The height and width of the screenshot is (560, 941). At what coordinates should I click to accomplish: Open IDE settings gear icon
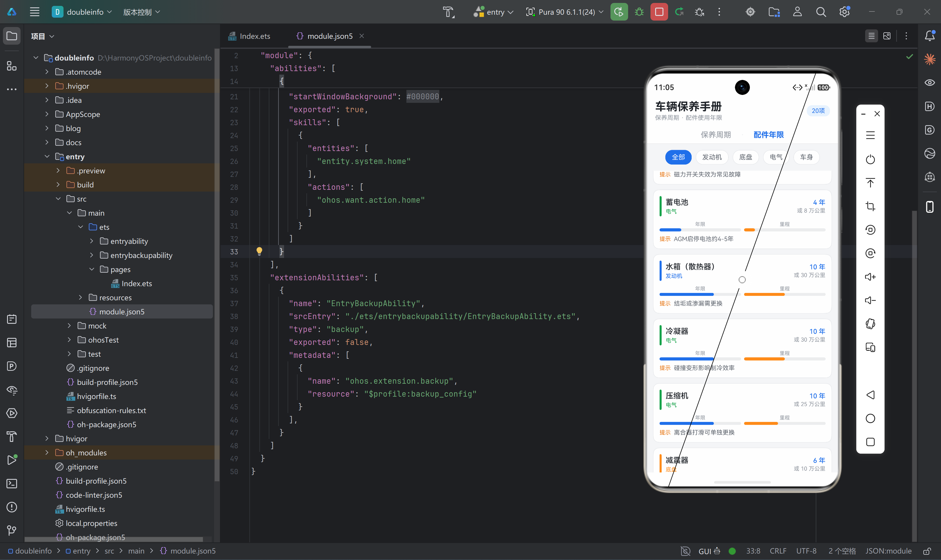point(845,12)
